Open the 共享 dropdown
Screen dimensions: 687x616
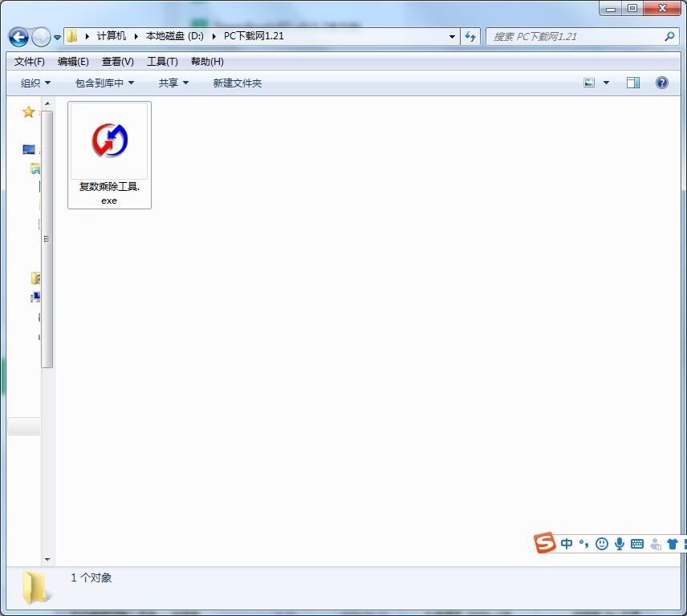coord(173,83)
